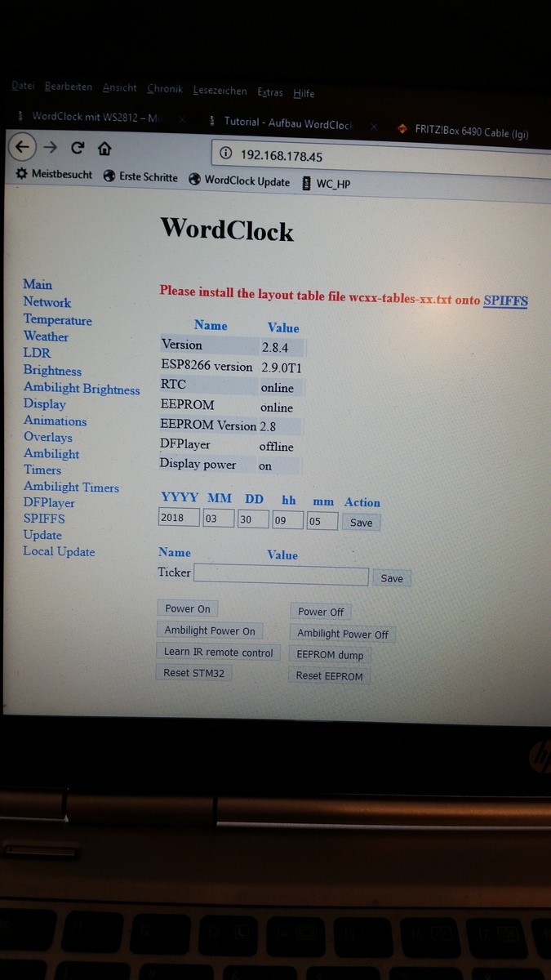551x980 pixels.
Task: Click the MM month field with 03
Action: pos(219,519)
